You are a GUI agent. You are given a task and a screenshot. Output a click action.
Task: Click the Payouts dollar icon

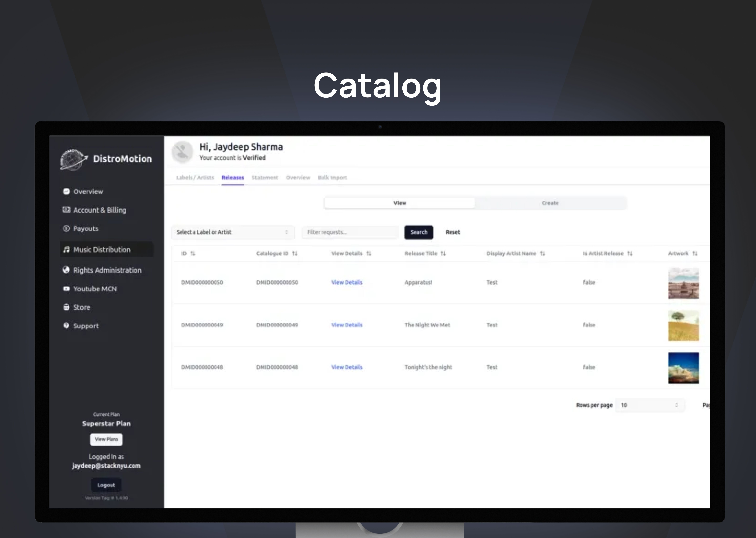click(67, 229)
